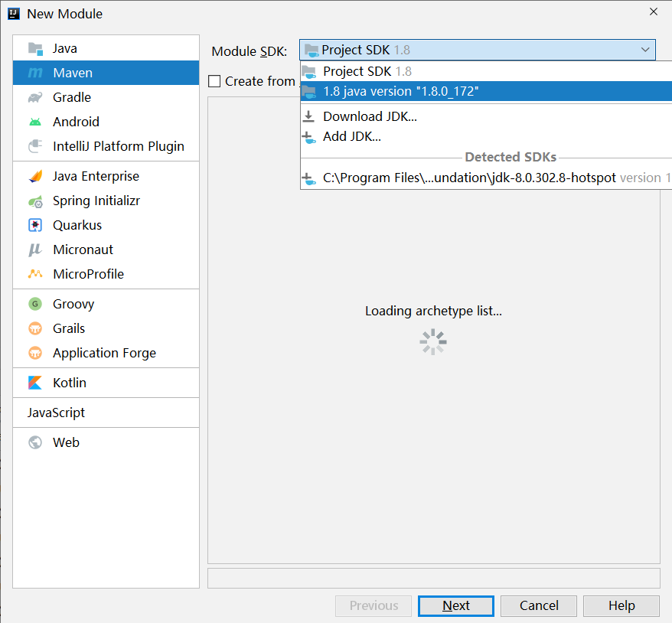The height and width of the screenshot is (623, 672).
Task: Click the IntelliJ IDEA logo in title bar
Action: [x=14, y=14]
